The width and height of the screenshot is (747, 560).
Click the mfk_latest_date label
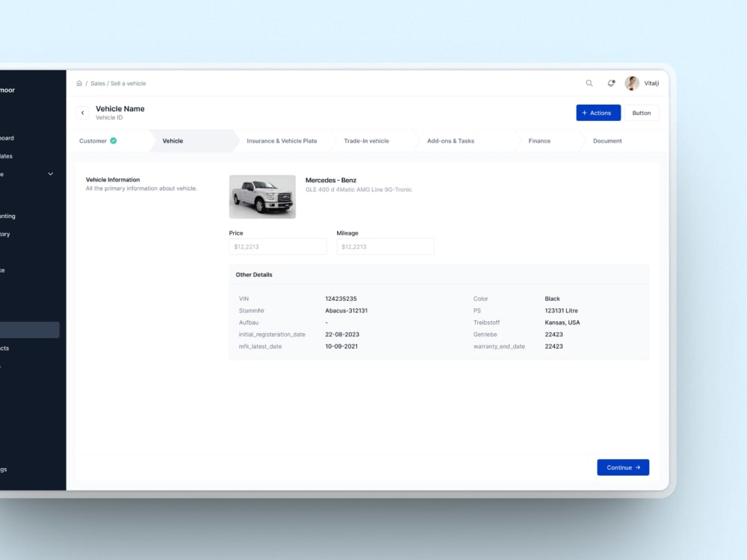[x=260, y=346]
